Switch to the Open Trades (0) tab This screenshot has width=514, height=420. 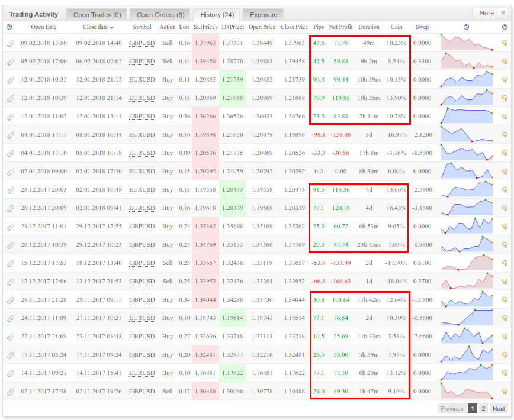97,14
